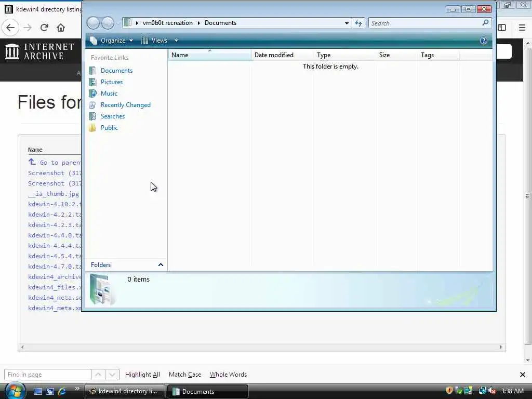The image size is (532, 399).
Task: Click Explorer forward navigation button
Action: click(108, 23)
